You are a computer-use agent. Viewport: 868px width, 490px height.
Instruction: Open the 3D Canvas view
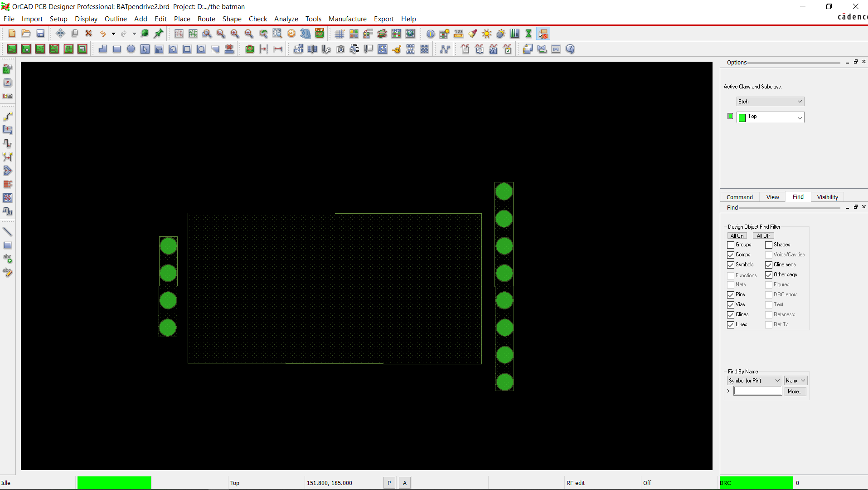(x=305, y=34)
